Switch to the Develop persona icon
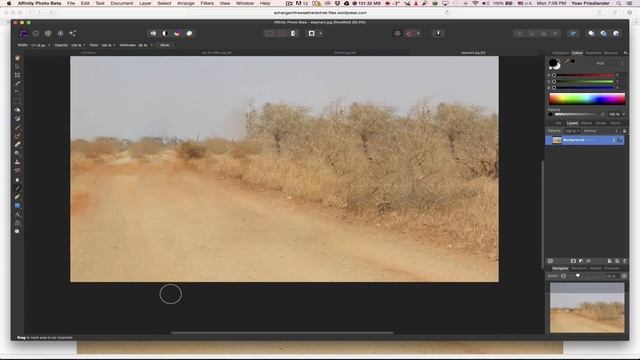 48,33
